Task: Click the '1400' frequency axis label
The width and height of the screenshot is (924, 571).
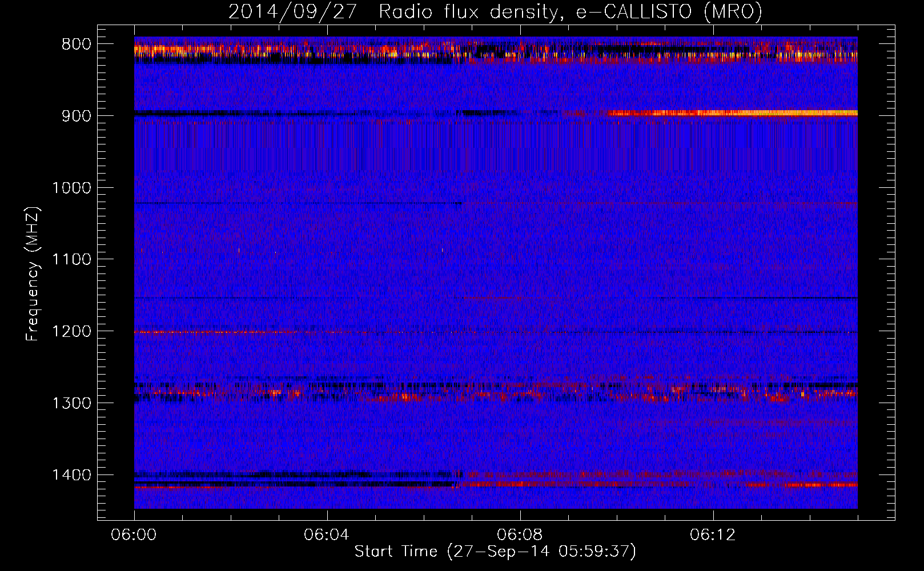Action: 71,475
